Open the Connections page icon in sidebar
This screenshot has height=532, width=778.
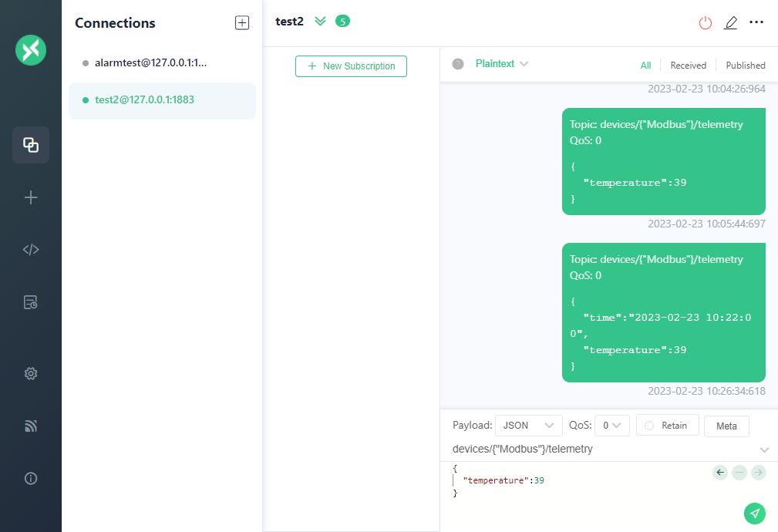click(31, 145)
